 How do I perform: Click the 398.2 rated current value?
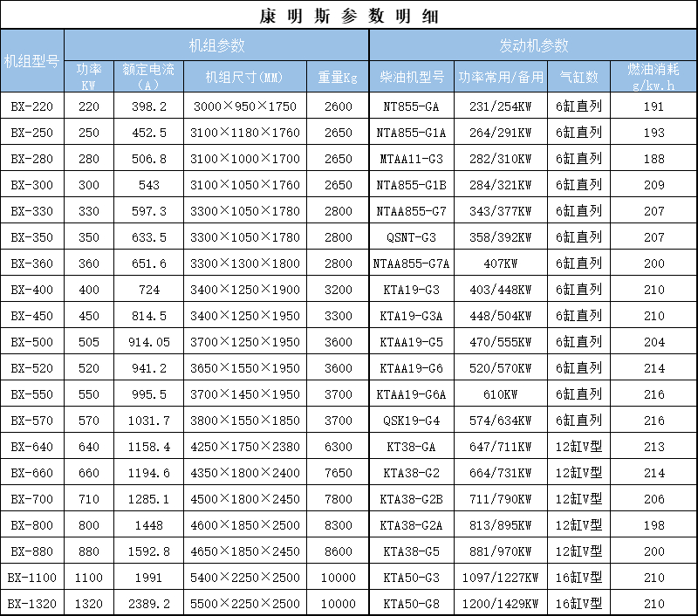tap(148, 106)
